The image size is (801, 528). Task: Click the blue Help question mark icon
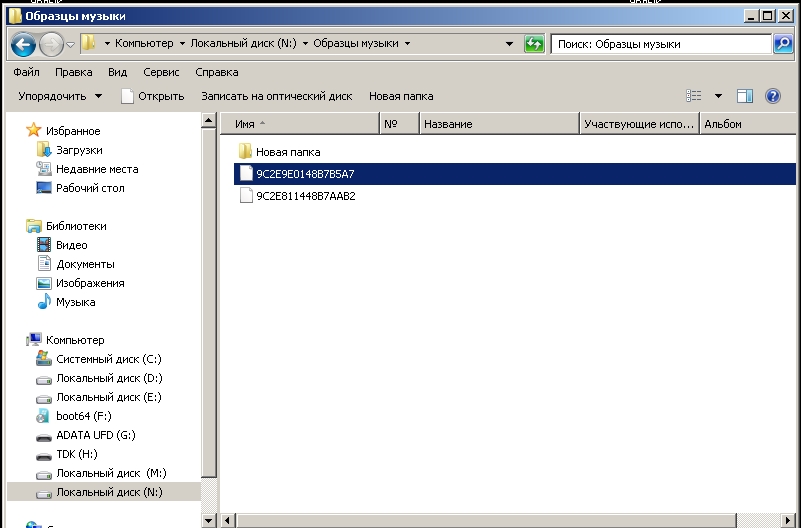point(773,95)
